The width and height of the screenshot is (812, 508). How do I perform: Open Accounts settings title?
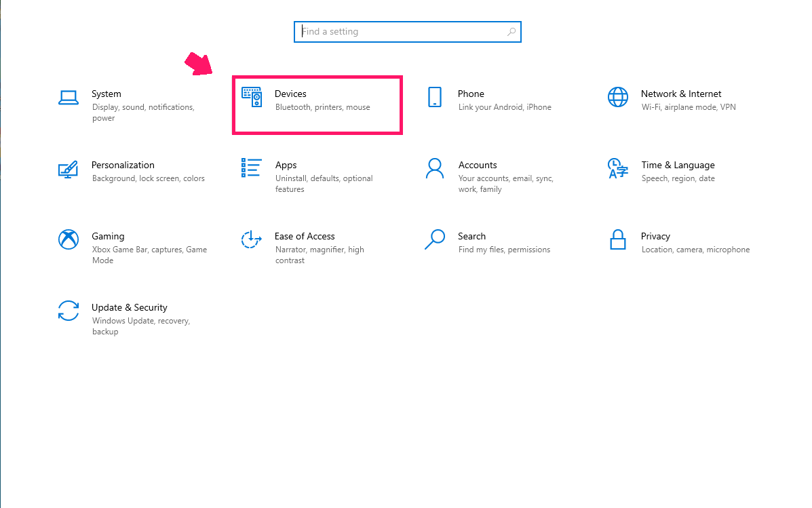[x=478, y=165]
